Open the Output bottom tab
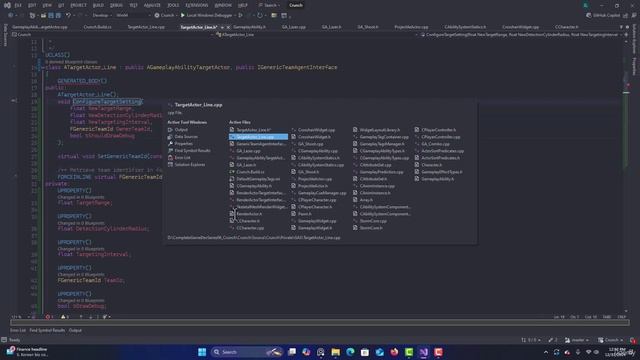The height and width of the screenshot is (360, 640). click(x=75, y=330)
